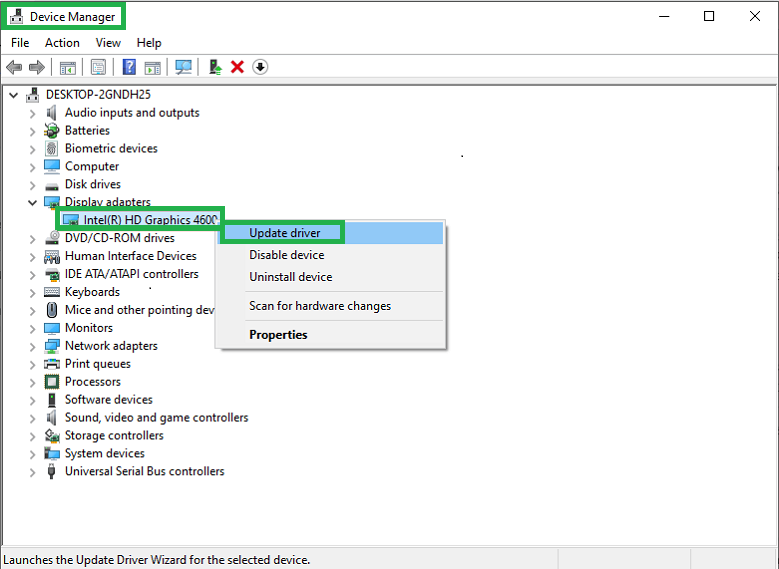The image size is (779, 569).
Task: Expand the Monitors category arrow
Action: click(x=32, y=329)
